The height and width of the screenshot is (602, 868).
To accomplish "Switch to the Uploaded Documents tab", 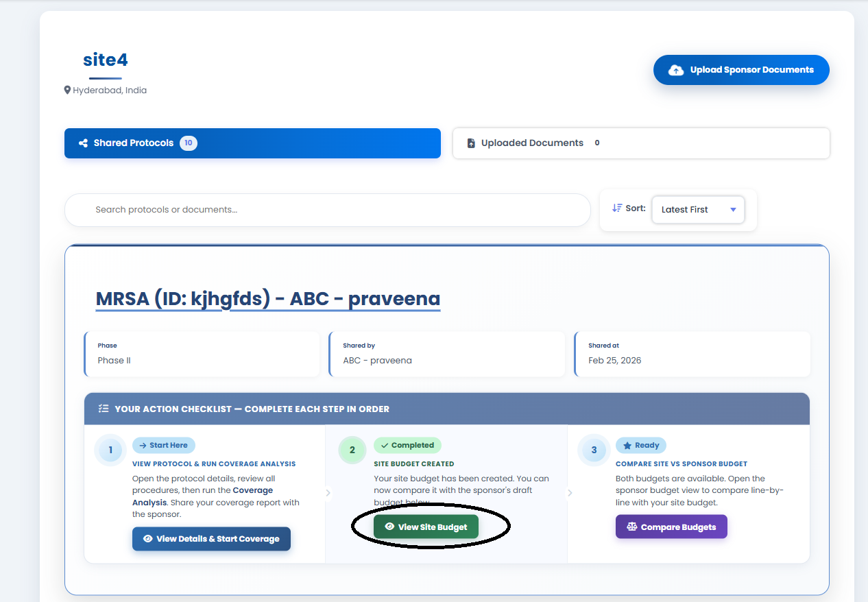I will pos(640,143).
